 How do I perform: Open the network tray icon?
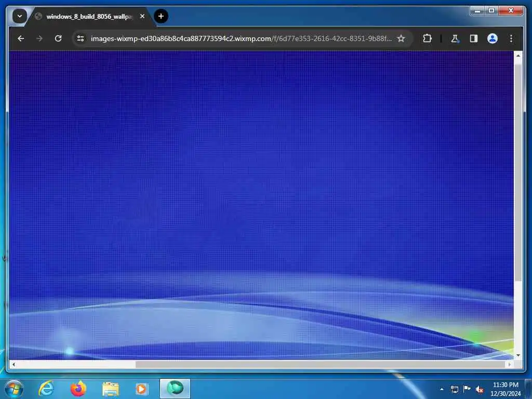pos(454,389)
